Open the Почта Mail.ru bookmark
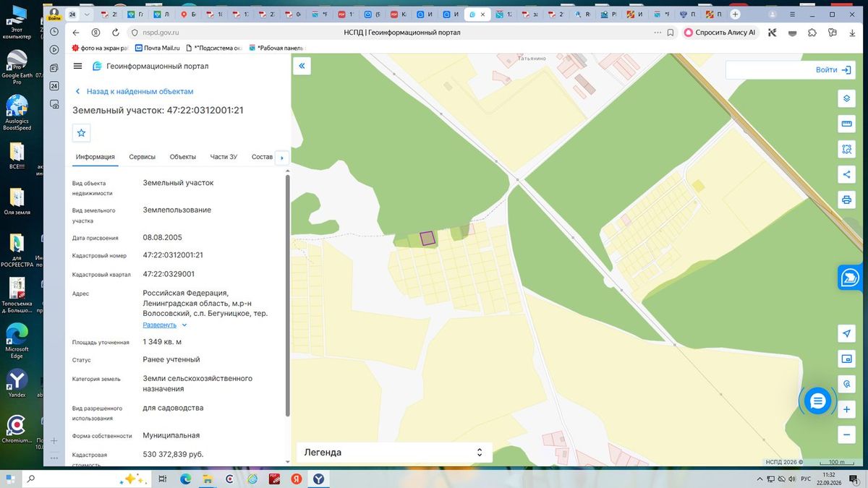This screenshot has width=868, height=488. click(157, 48)
